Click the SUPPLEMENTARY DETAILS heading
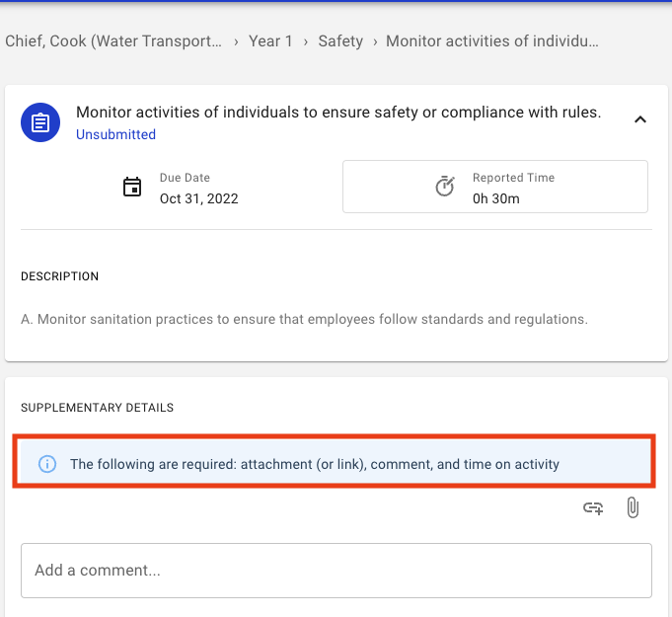 [x=98, y=408]
